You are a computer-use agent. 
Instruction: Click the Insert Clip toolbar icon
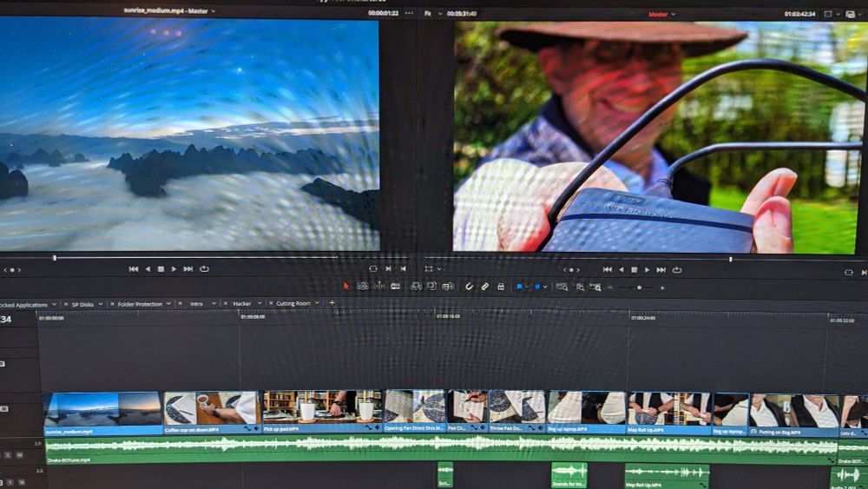[415, 287]
